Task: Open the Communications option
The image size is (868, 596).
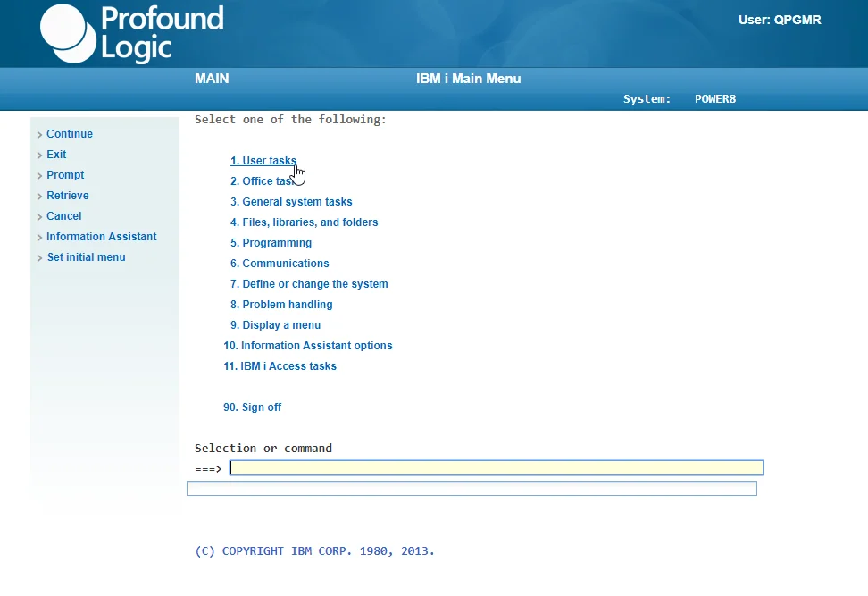Action: (x=280, y=263)
